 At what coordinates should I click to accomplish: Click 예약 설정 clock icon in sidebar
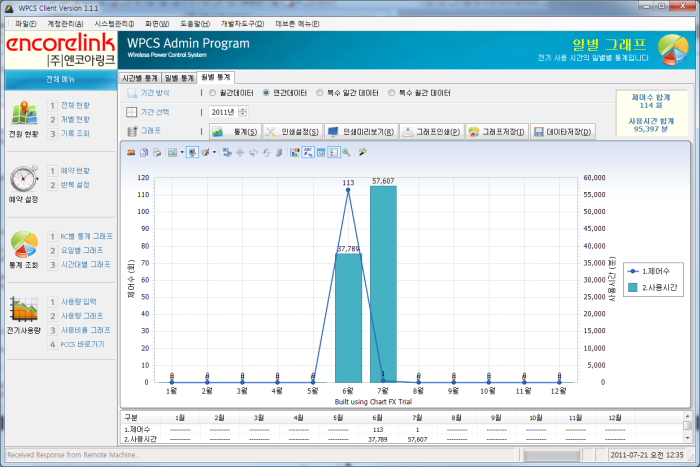coord(24,178)
